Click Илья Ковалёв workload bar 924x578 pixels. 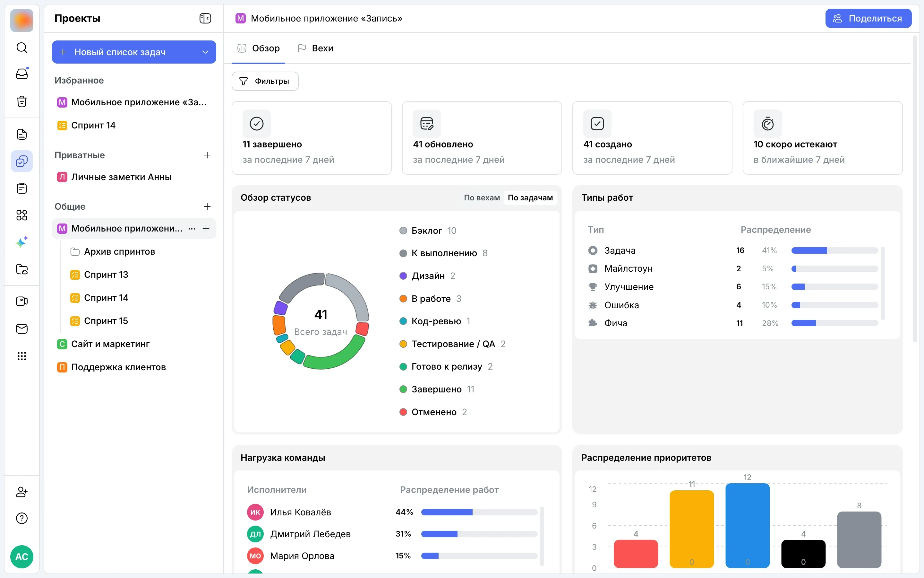pos(479,512)
